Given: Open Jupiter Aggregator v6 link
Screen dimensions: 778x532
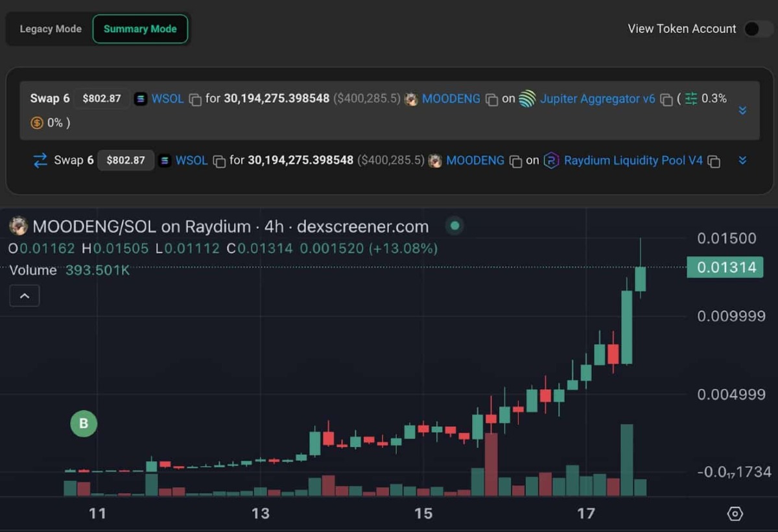Looking at the screenshot, I should click(597, 99).
